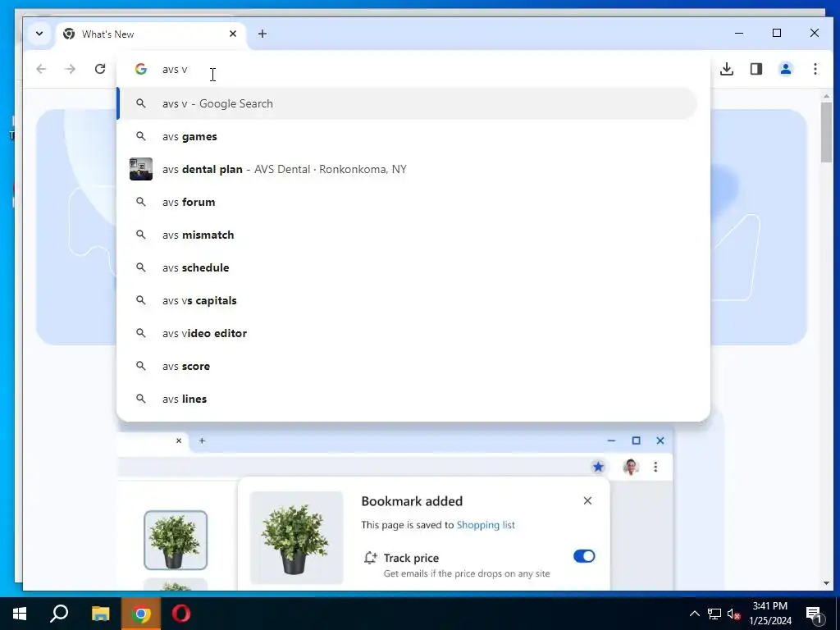Open the muted volume tray icon
Screen dimensions: 840x630
[733, 614]
